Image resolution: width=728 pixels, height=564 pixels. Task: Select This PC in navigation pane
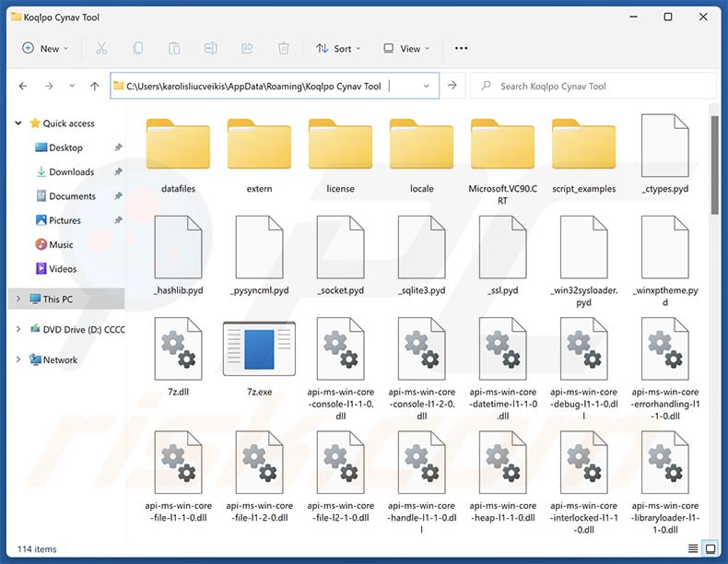66,299
